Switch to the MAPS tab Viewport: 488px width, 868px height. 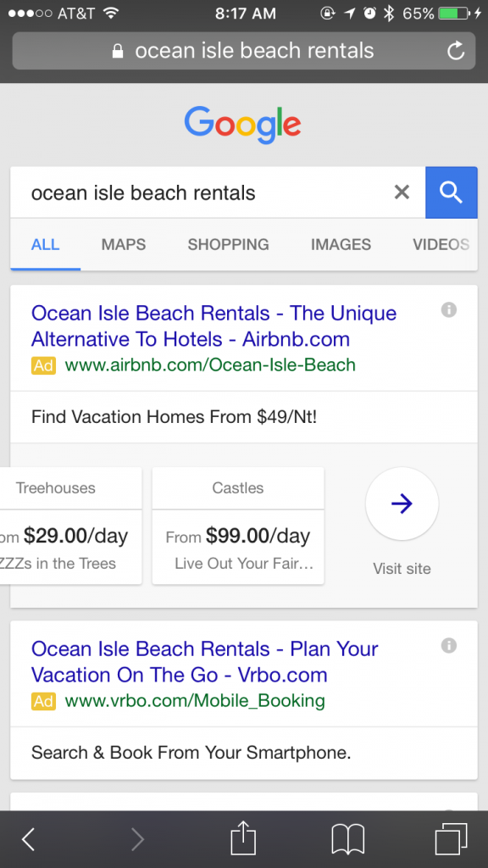point(123,244)
